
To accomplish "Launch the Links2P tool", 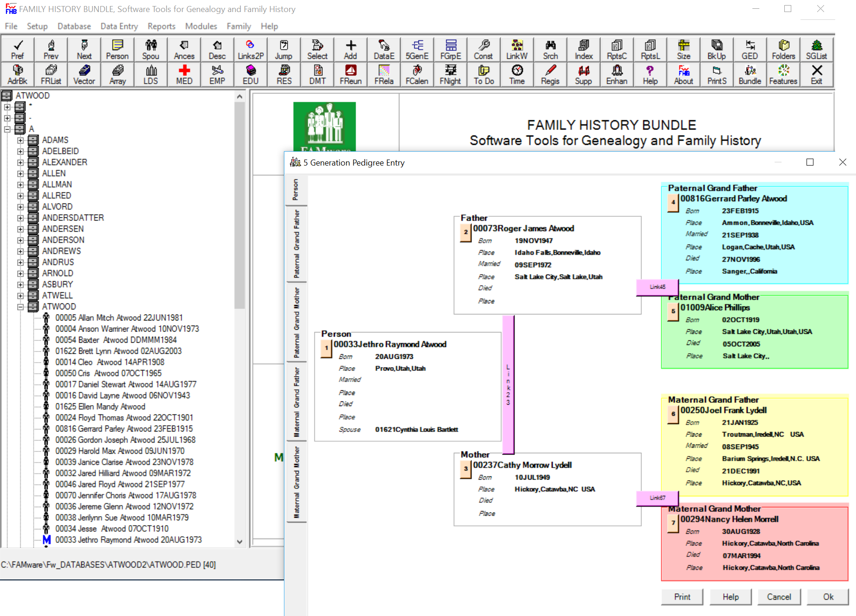I will 251,49.
